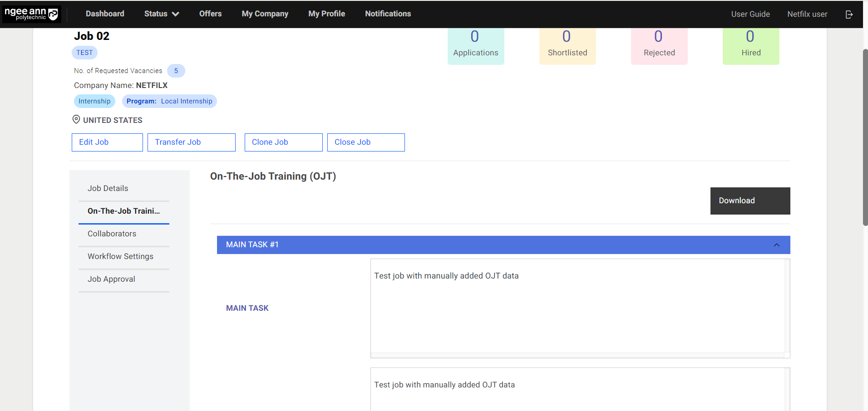Download the OJT document

pyautogui.click(x=750, y=201)
